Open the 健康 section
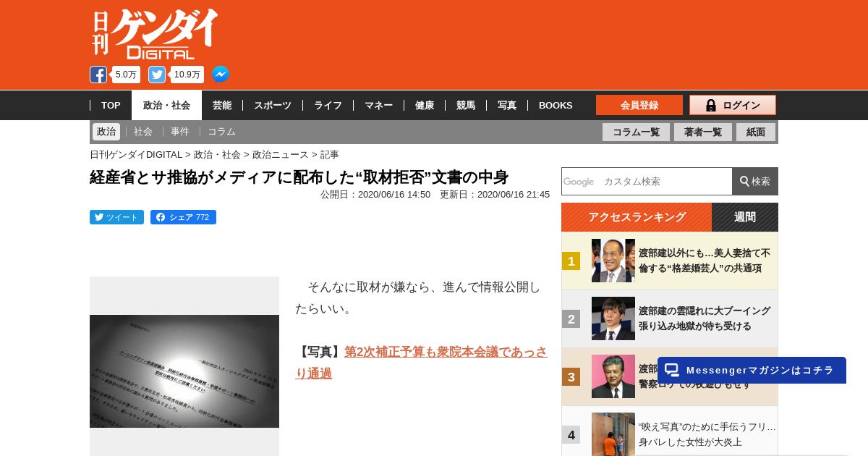Viewport: 868px width, 456px height. point(425,105)
